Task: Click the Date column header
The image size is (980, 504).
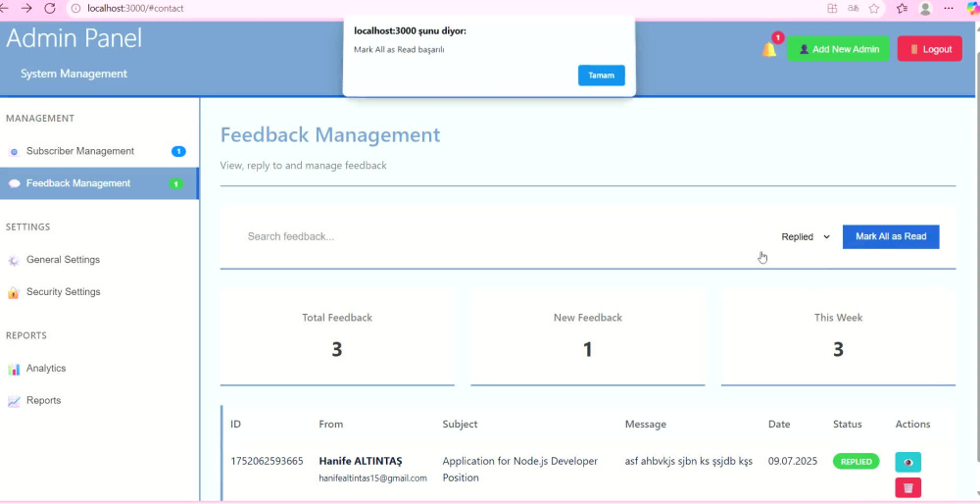Action: tap(779, 424)
